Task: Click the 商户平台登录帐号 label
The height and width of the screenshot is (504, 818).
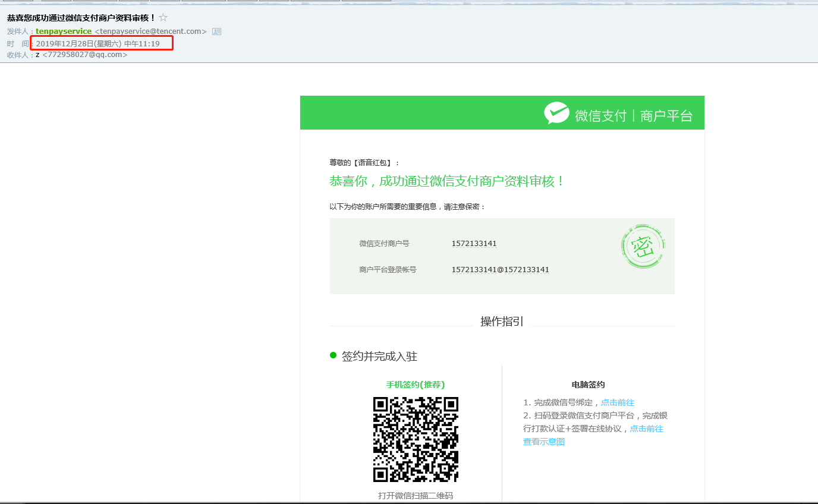Action: tap(388, 270)
